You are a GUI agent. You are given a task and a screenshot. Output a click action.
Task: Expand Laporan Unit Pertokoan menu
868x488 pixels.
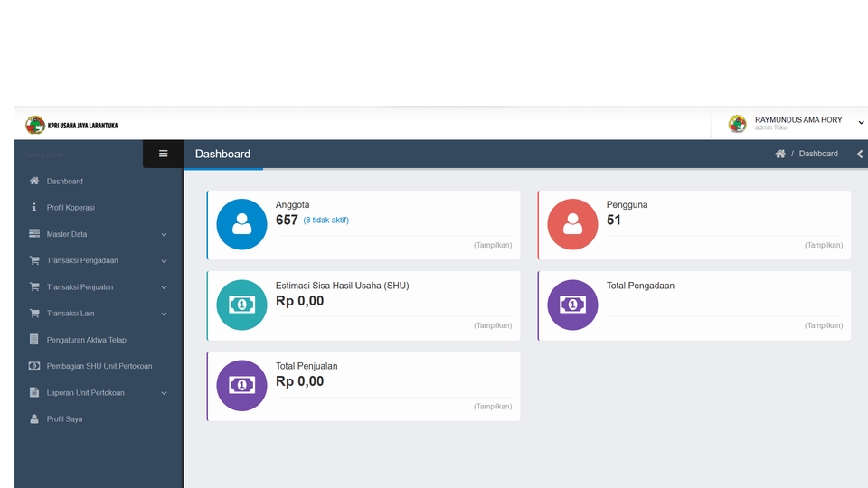[99, 393]
